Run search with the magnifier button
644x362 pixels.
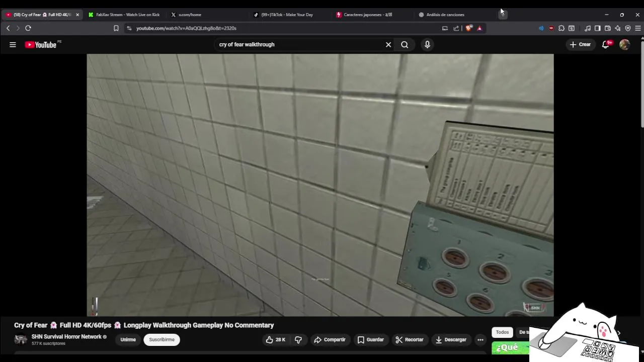(405, 45)
